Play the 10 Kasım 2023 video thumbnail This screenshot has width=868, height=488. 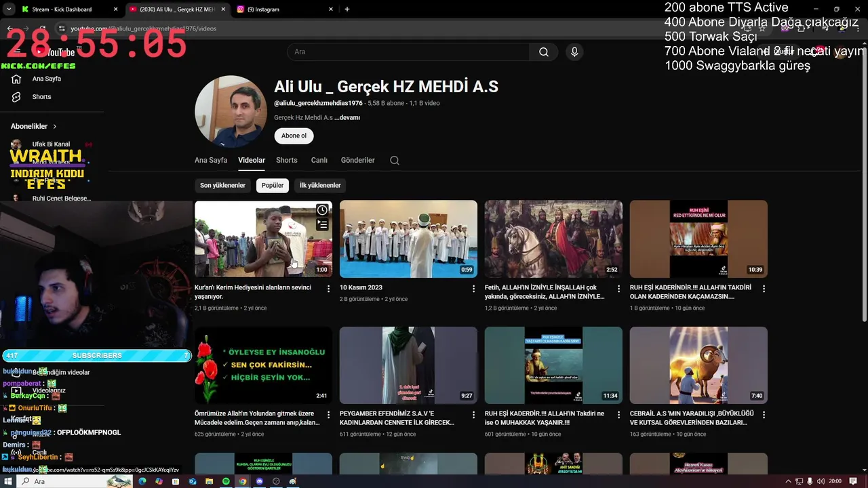[x=408, y=239]
